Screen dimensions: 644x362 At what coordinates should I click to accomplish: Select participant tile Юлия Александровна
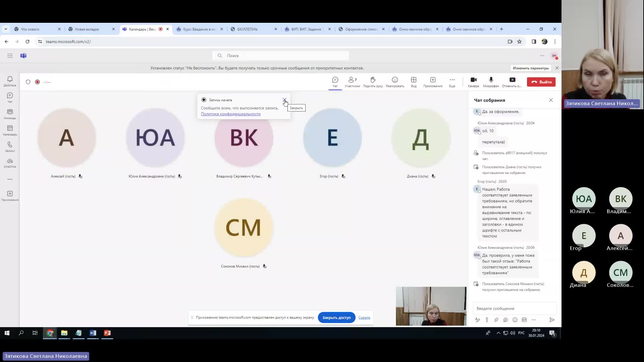[x=155, y=144]
